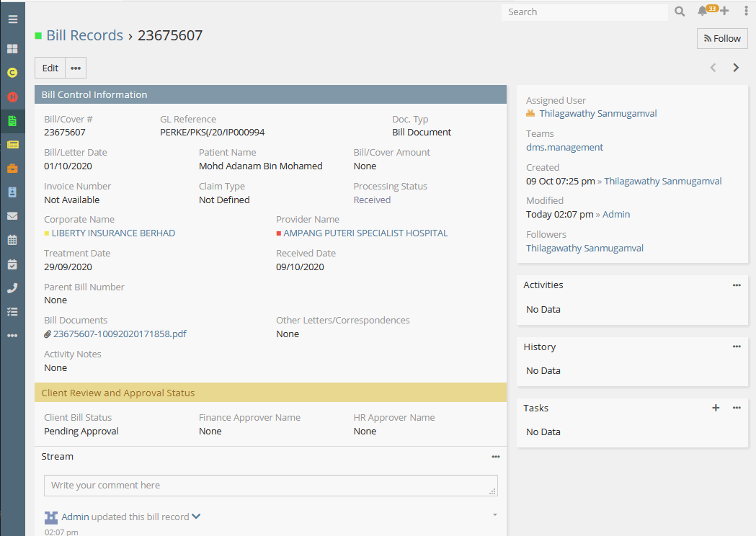Click the magnifier search icon
Image resolution: width=756 pixels, height=536 pixels.
click(x=680, y=12)
